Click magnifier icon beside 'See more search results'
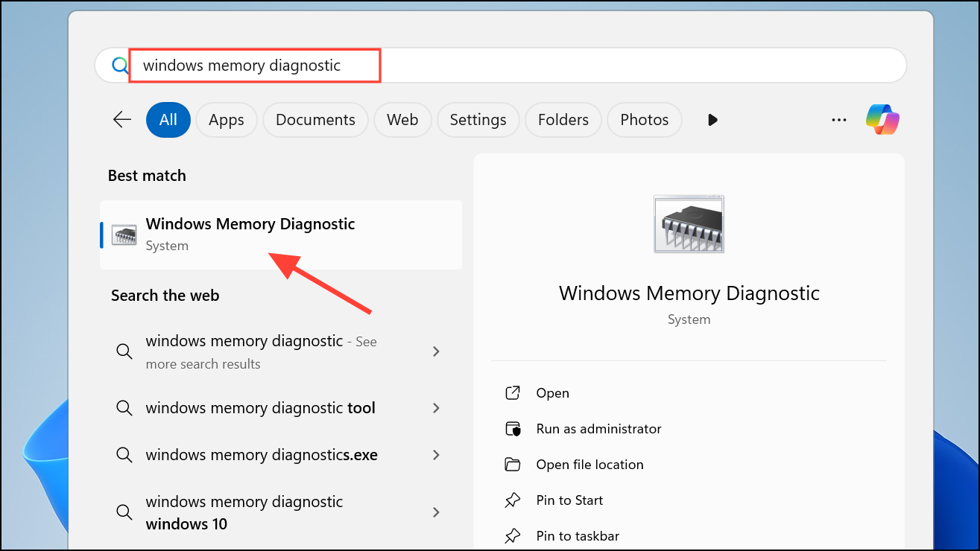Screen dimensions: 980x551 point(124,351)
